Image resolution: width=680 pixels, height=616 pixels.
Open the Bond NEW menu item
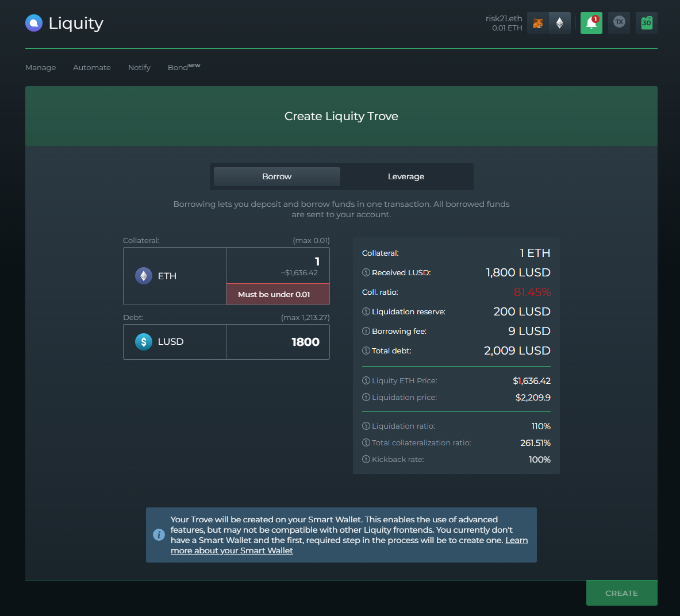[184, 67]
